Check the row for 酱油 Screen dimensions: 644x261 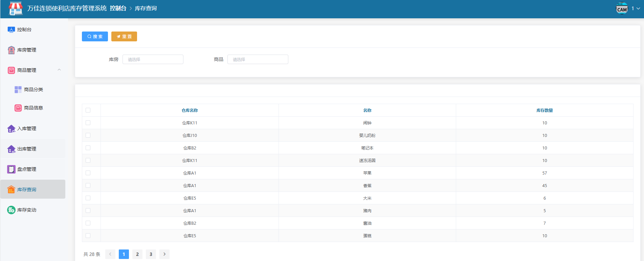pos(88,223)
